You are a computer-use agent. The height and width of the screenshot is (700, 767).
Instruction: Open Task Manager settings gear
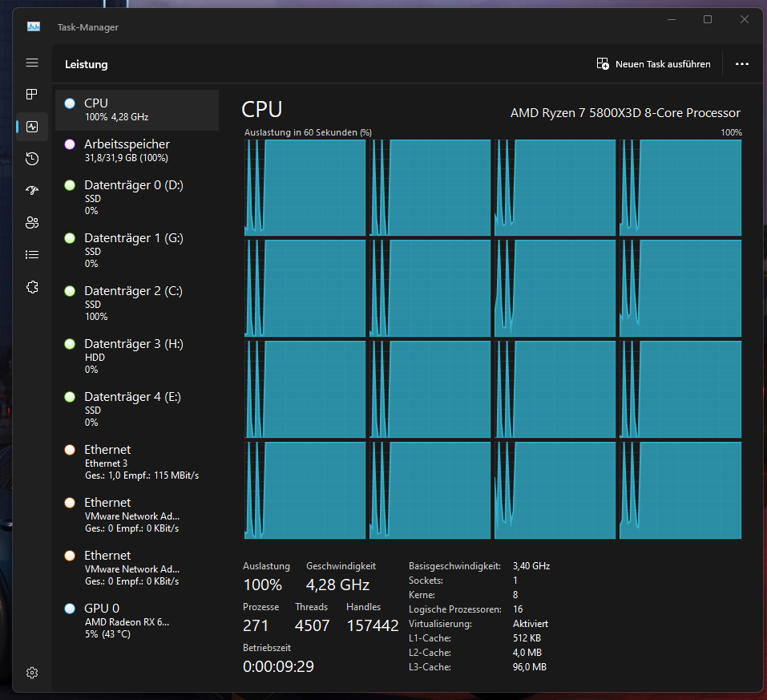coord(32,673)
